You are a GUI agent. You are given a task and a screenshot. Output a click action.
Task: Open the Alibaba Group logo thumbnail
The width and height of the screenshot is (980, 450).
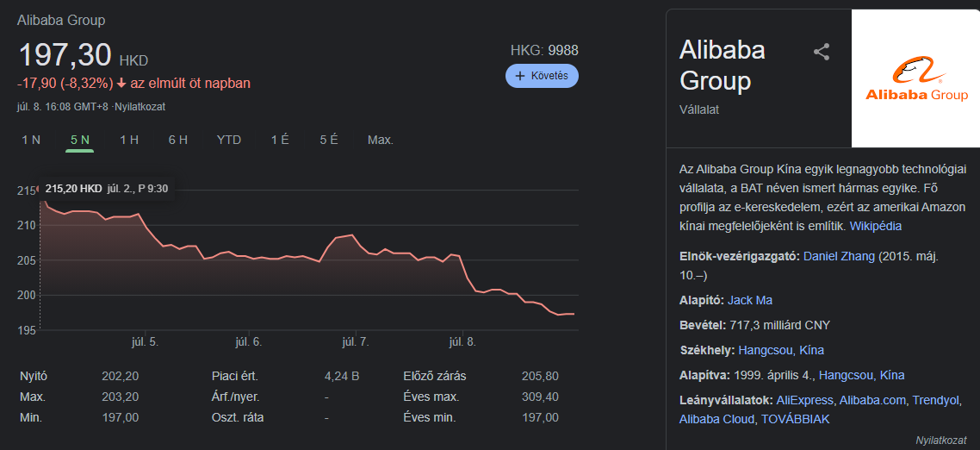click(915, 78)
